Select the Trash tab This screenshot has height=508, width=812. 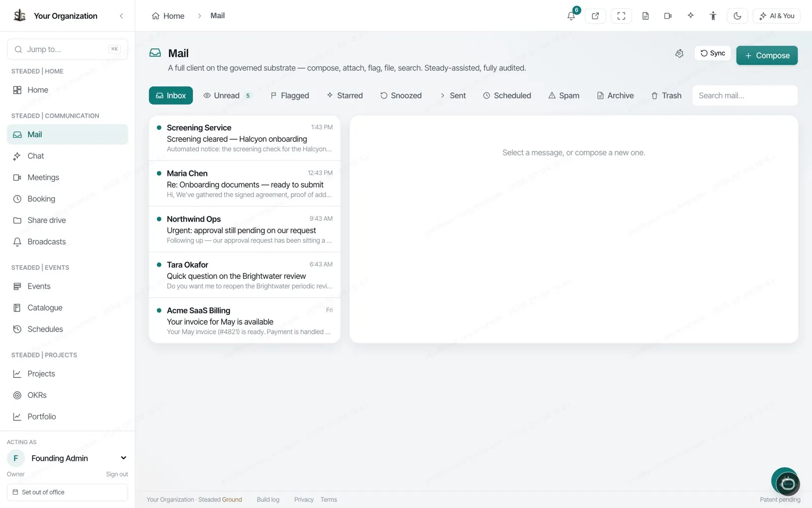tap(666, 96)
